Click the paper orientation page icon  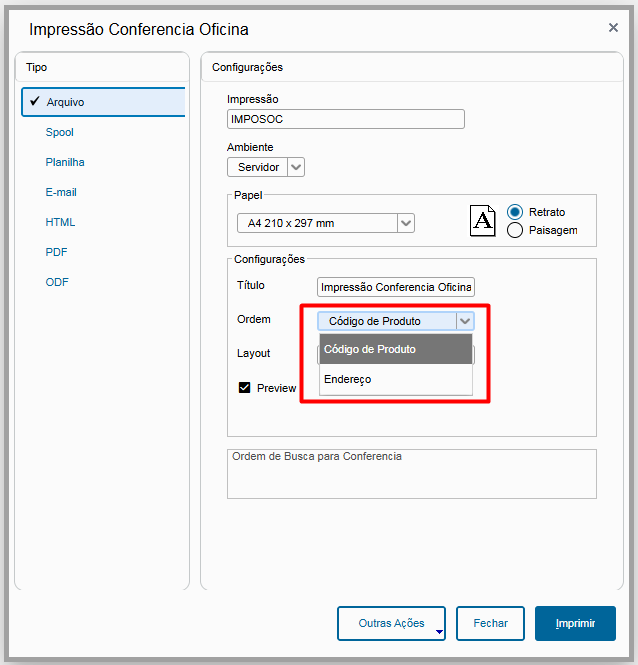pyautogui.click(x=482, y=221)
